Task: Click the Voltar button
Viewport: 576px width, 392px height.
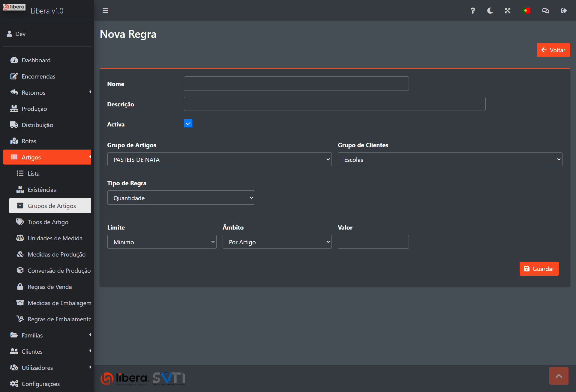Action: pos(553,50)
